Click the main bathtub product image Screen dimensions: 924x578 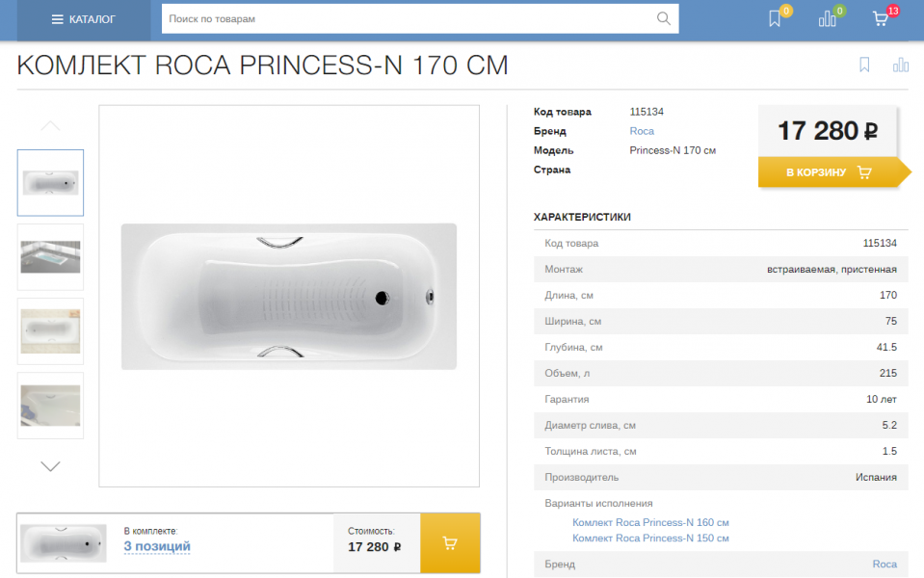pos(289,296)
